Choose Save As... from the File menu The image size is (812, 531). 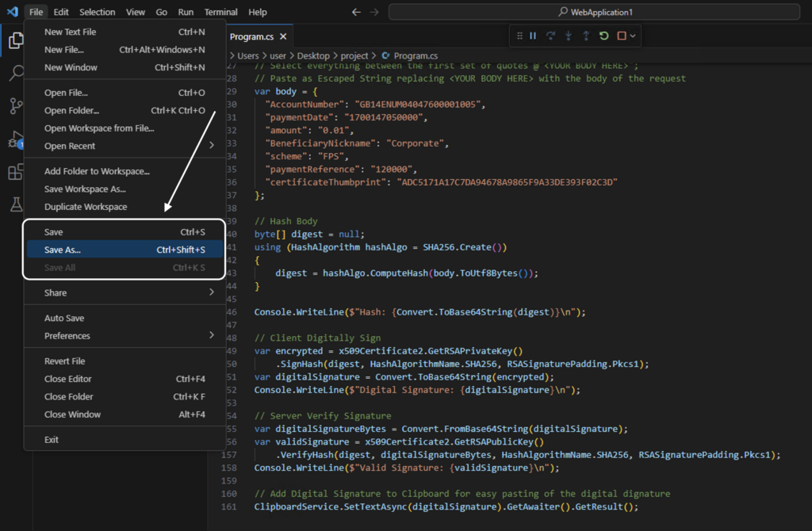pos(63,250)
